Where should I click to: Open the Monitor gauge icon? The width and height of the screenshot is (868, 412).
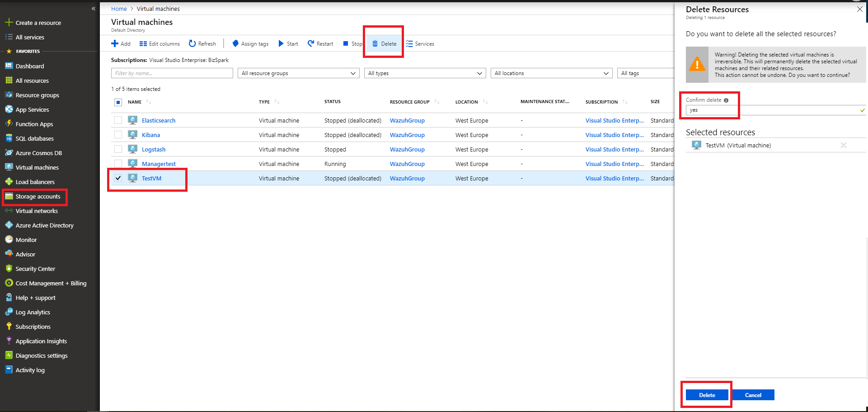[x=9, y=240]
